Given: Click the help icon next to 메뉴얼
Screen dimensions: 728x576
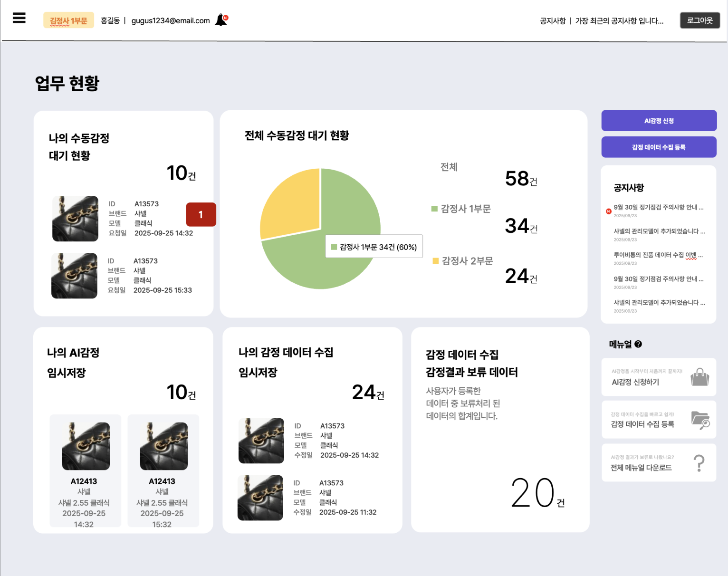Looking at the screenshot, I should pyautogui.click(x=638, y=344).
